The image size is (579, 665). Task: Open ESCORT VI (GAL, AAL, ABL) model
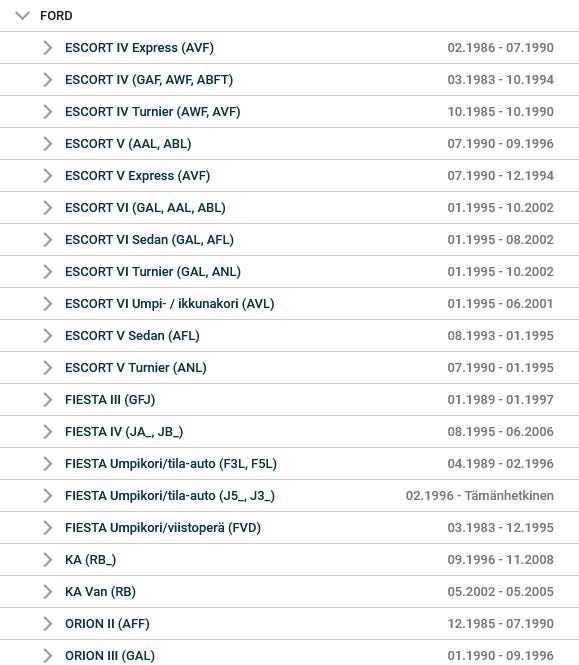pos(289,208)
